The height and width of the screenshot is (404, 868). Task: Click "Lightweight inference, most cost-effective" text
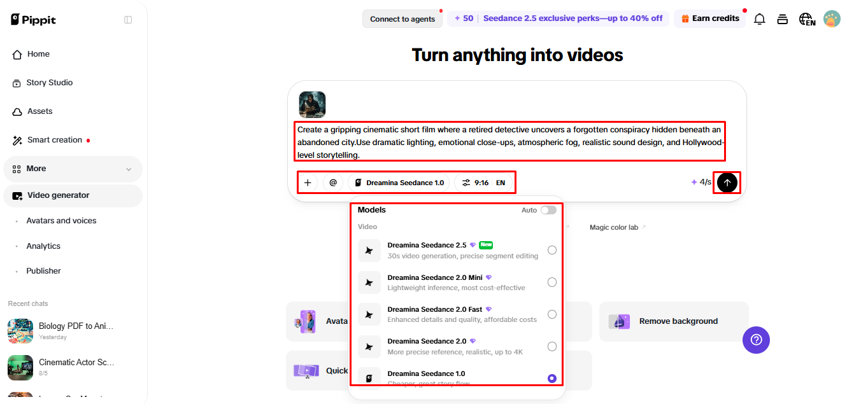(x=457, y=288)
